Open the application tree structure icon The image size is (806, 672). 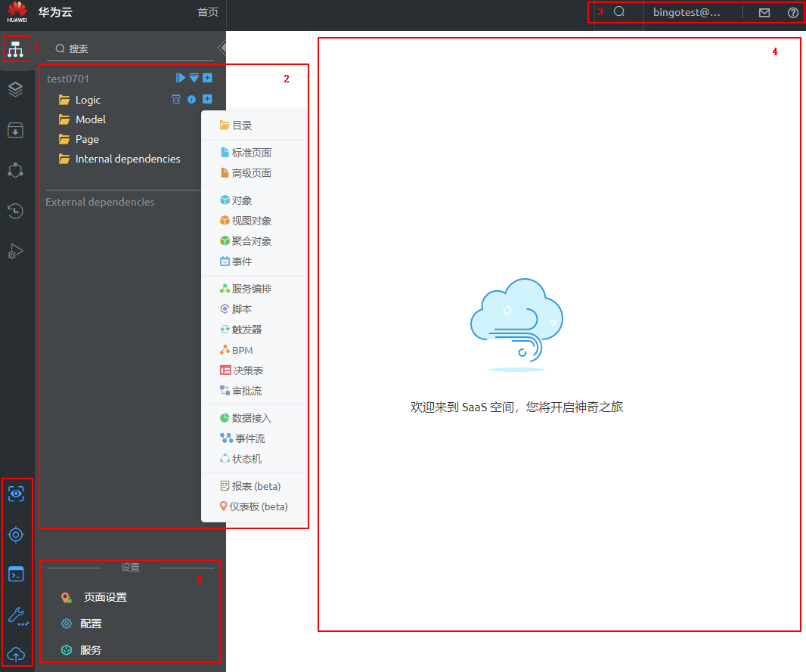[15, 49]
